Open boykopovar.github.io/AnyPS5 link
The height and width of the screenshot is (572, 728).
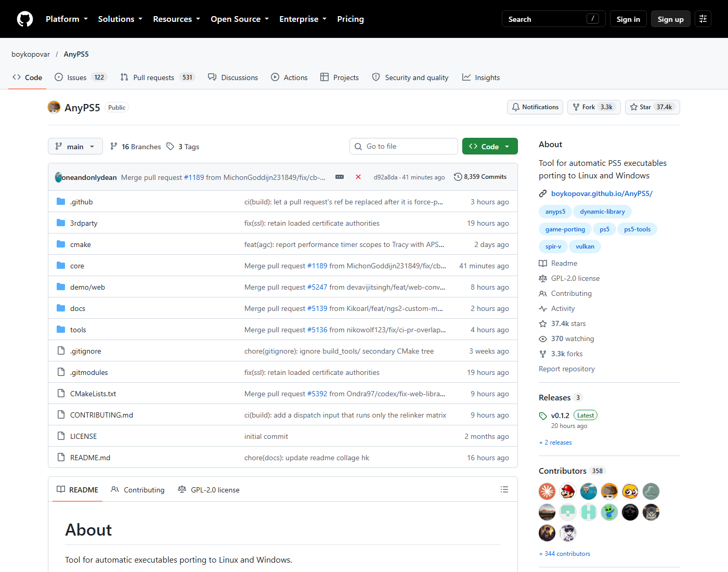[x=602, y=193]
